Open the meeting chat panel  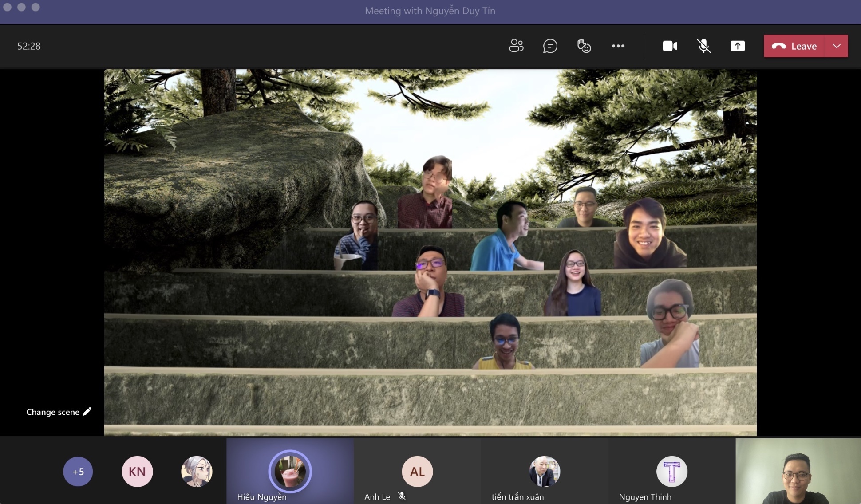click(x=550, y=46)
